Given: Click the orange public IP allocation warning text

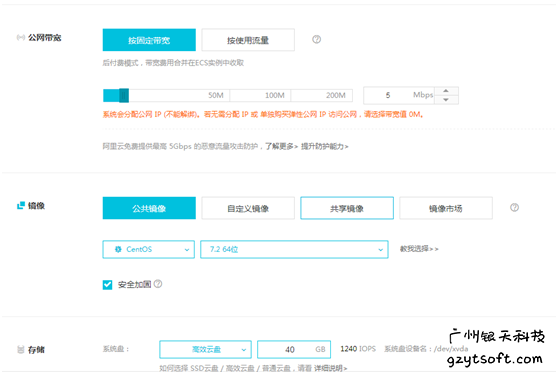Looking at the screenshot, I should click(x=263, y=114).
